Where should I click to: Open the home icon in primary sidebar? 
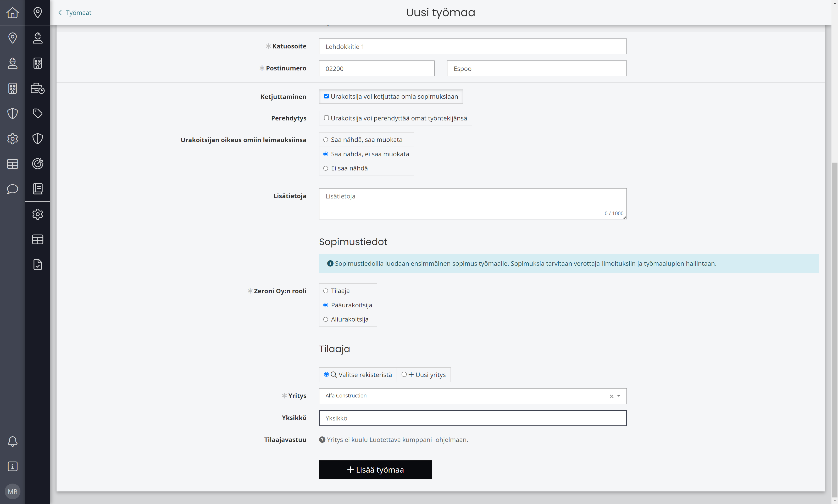pyautogui.click(x=13, y=13)
